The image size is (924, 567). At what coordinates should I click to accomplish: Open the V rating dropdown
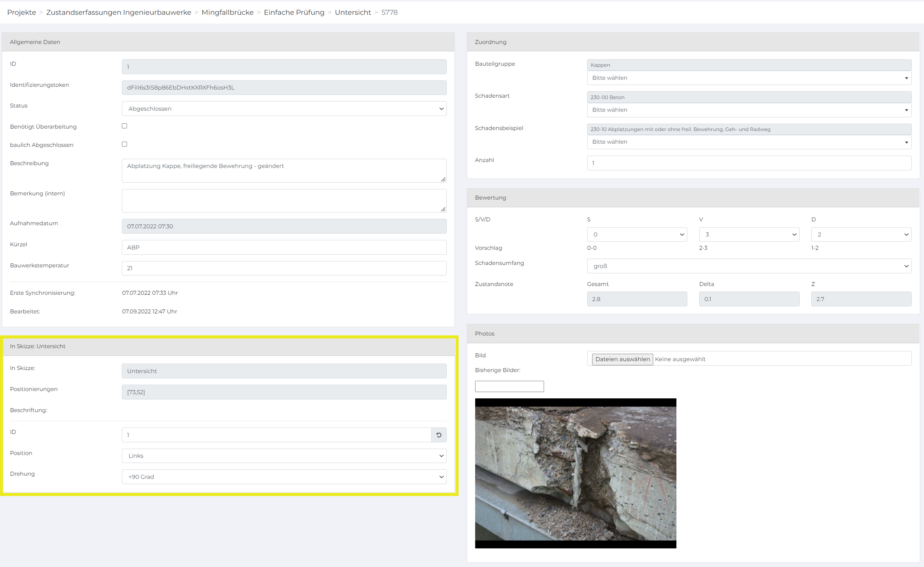(x=749, y=234)
